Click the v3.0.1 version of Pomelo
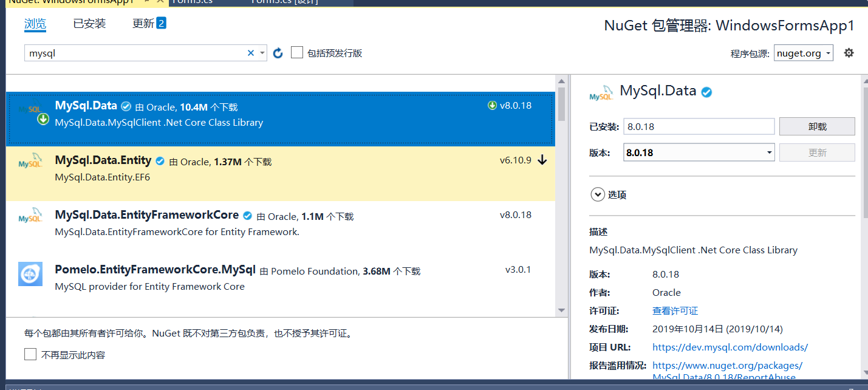The width and height of the screenshot is (868, 390). pyautogui.click(x=518, y=270)
